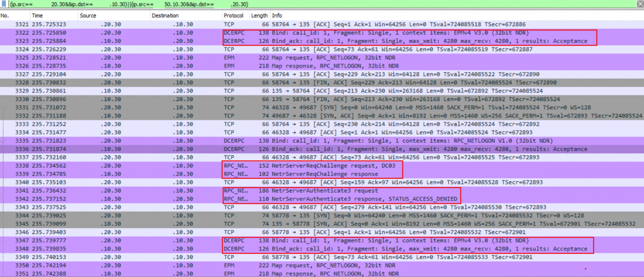
Task: Select packet 3340 ACK Seq=159 row
Action: pos(322,182)
